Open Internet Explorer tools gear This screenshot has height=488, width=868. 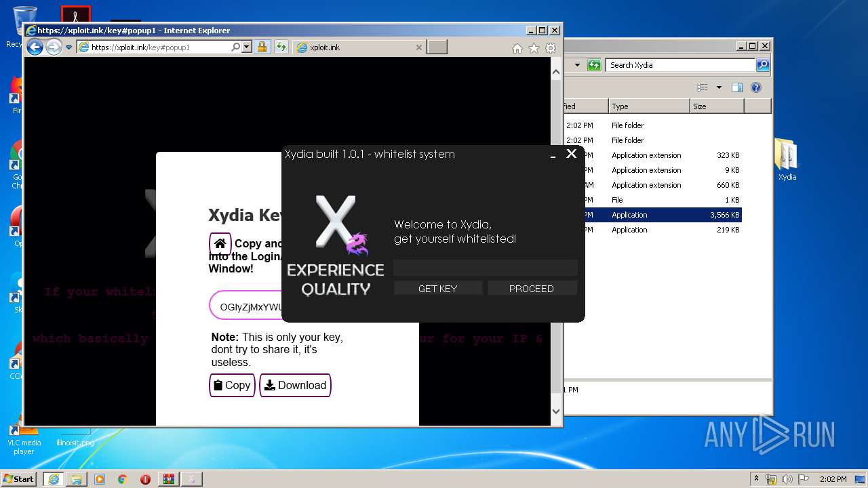click(551, 48)
